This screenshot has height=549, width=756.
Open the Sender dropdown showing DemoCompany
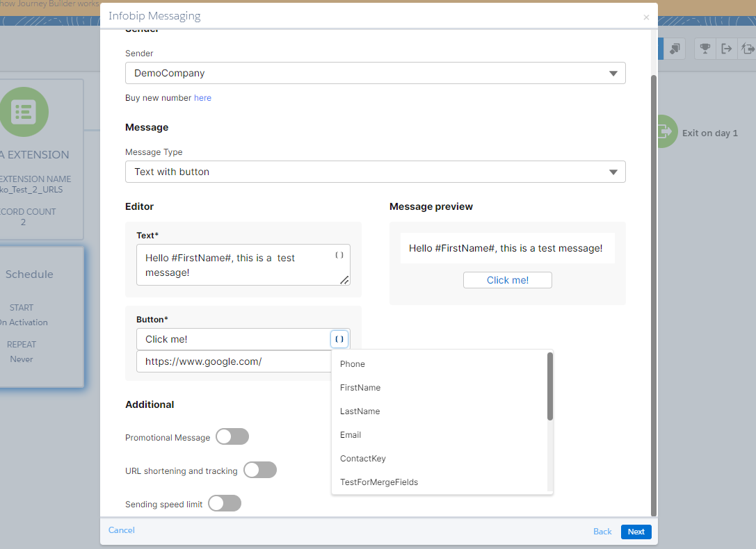375,73
